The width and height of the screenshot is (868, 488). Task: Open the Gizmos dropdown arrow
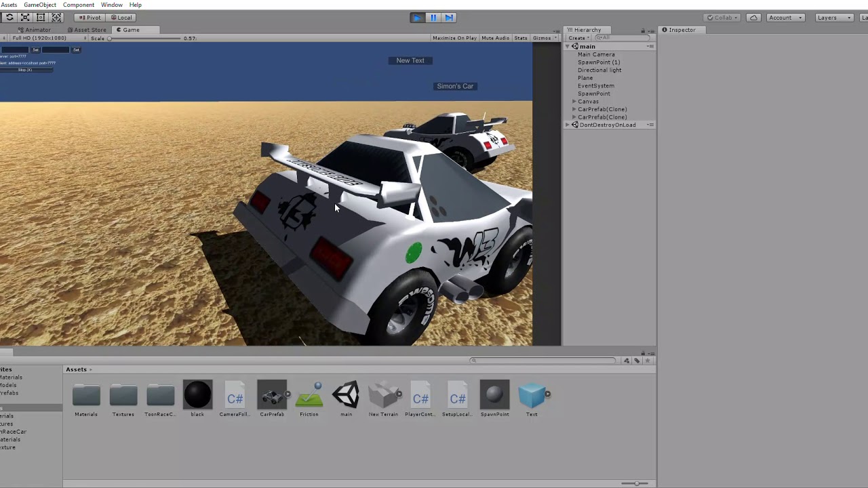[555, 38]
